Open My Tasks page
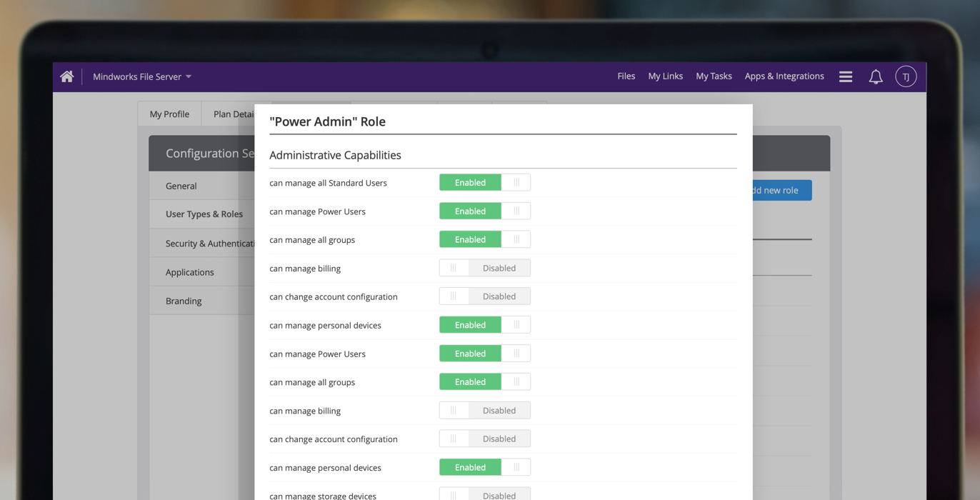This screenshot has width=980, height=500. pyautogui.click(x=714, y=76)
